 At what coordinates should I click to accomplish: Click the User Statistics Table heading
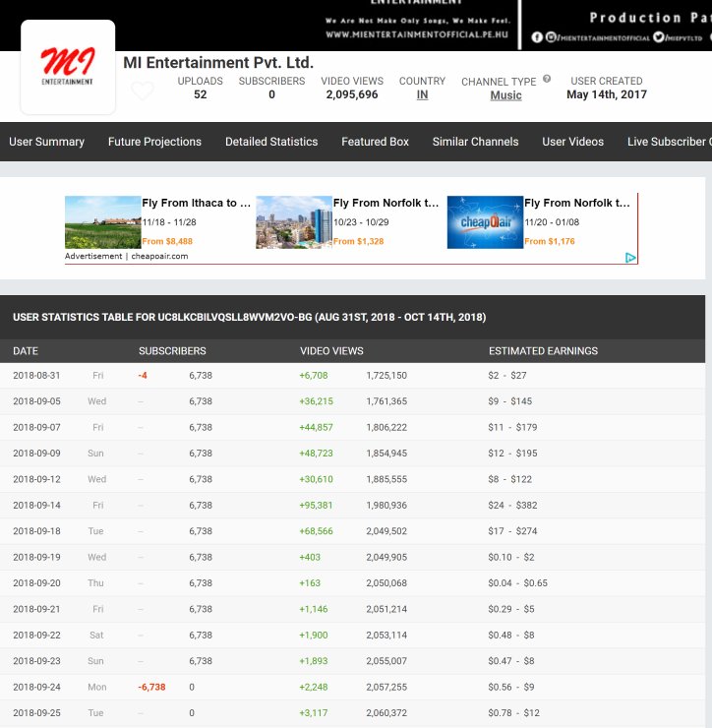(249, 317)
